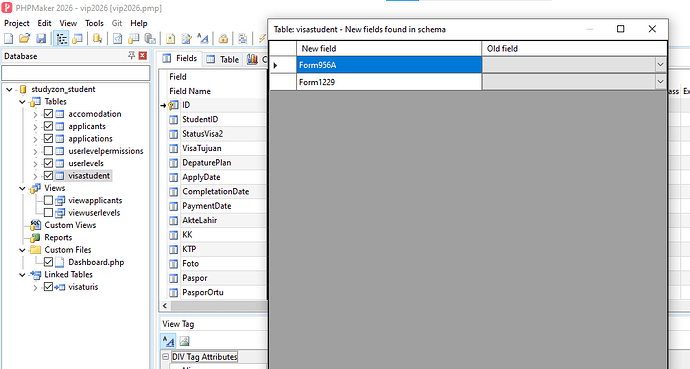
Task: Click the left arrow of the field list scrollbar
Action: pyautogui.click(x=165, y=306)
